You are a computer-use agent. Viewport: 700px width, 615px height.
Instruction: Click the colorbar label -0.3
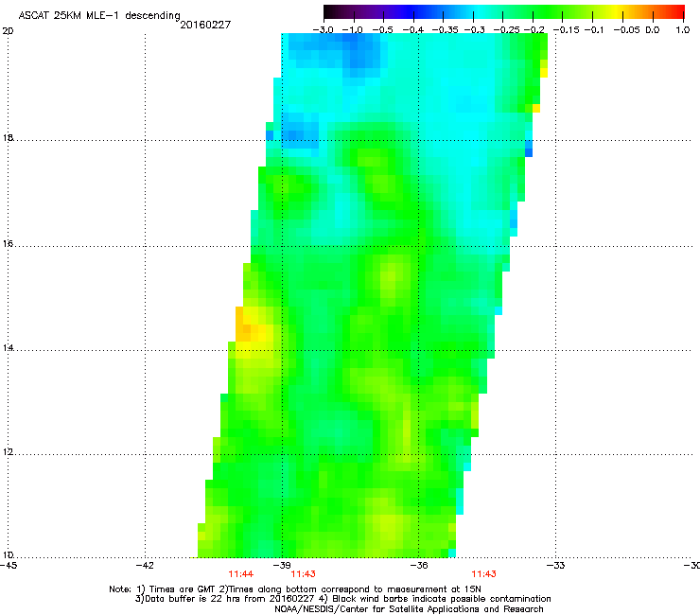475,30
